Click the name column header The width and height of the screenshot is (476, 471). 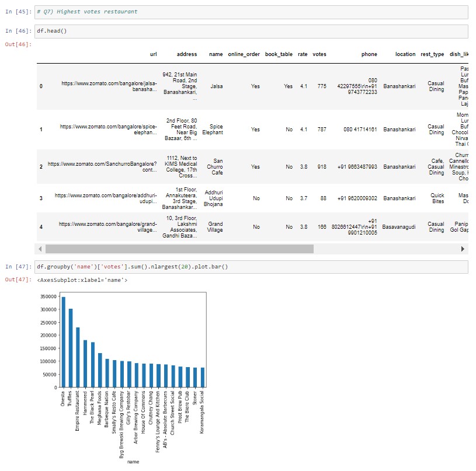tap(216, 54)
